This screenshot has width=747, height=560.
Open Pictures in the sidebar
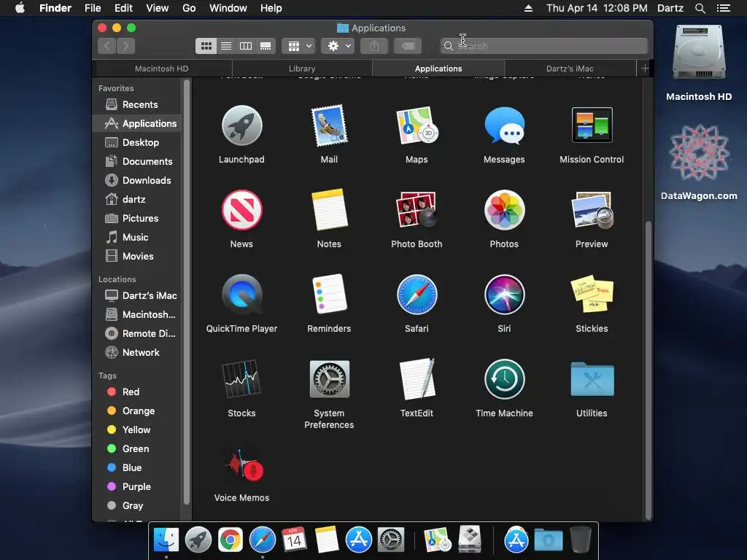(x=136, y=218)
